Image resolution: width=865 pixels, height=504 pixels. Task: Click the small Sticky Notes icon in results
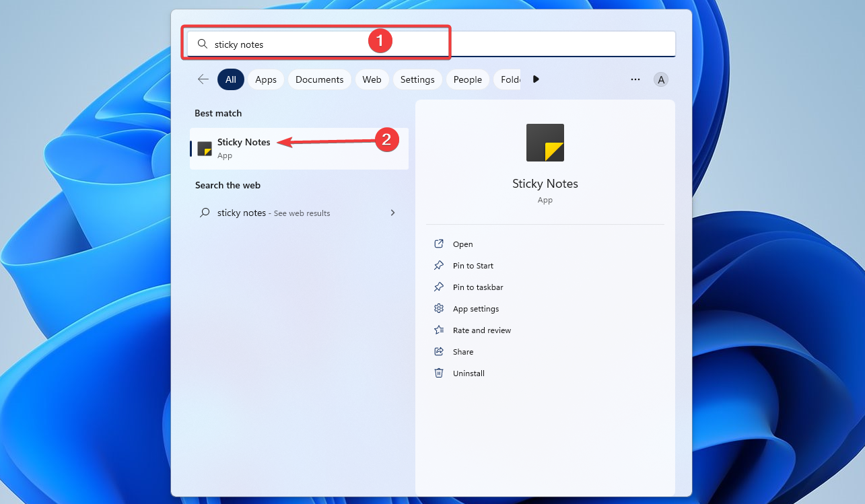205,149
